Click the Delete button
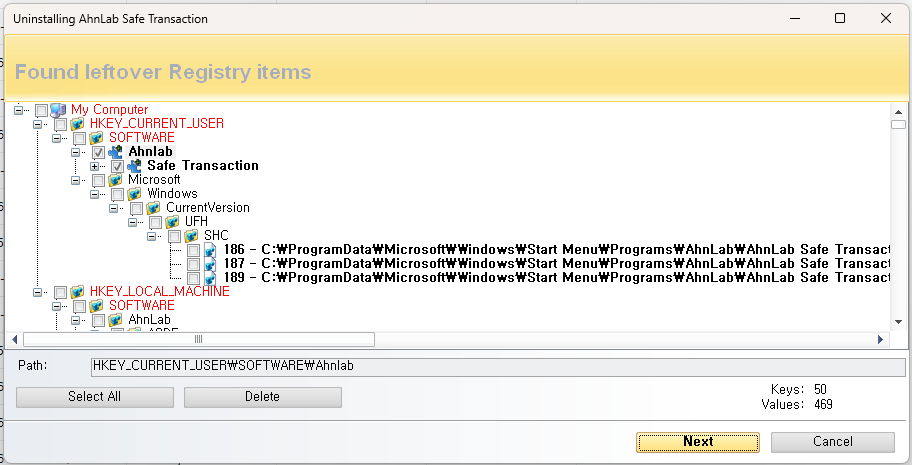The height and width of the screenshot is (465, 912). [x=262, y=397]
